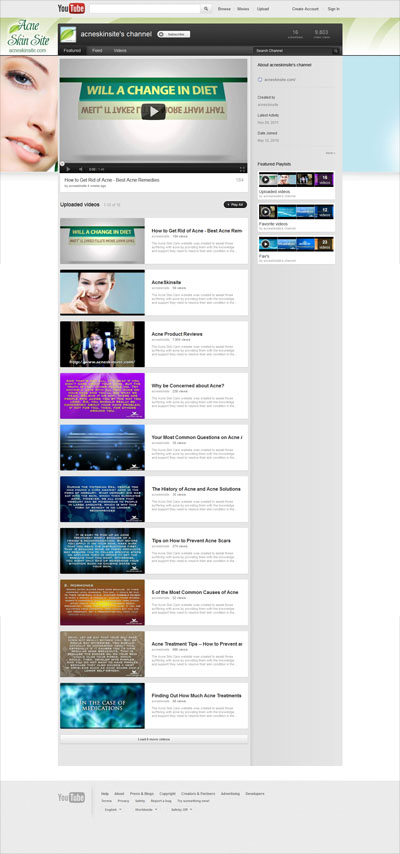Click the play icon on Uploaded videos playlist

pyautogui.click(x=265, y=180)
